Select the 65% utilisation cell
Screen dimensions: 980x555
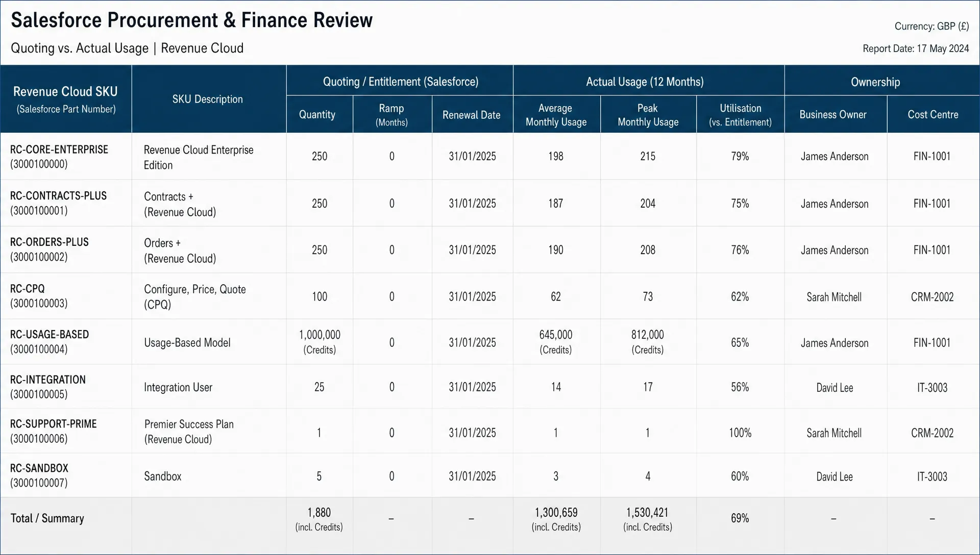coord(740,342)
